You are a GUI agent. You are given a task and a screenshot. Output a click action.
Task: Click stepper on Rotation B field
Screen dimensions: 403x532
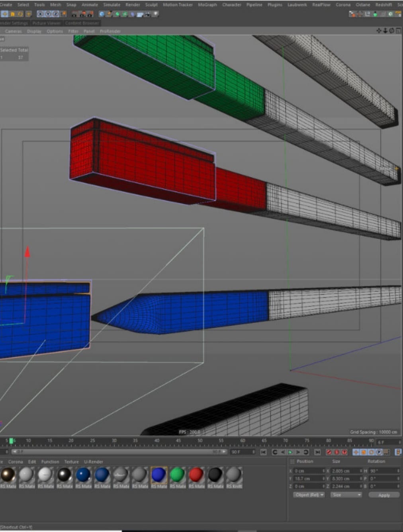tap(398, 486)
